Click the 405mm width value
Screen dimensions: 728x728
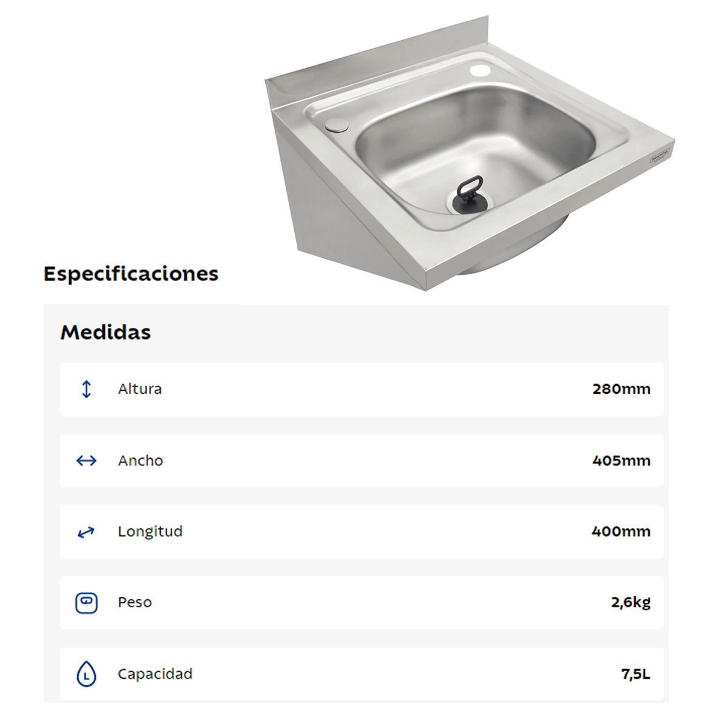pyautogui.click(x=621, y=460)
